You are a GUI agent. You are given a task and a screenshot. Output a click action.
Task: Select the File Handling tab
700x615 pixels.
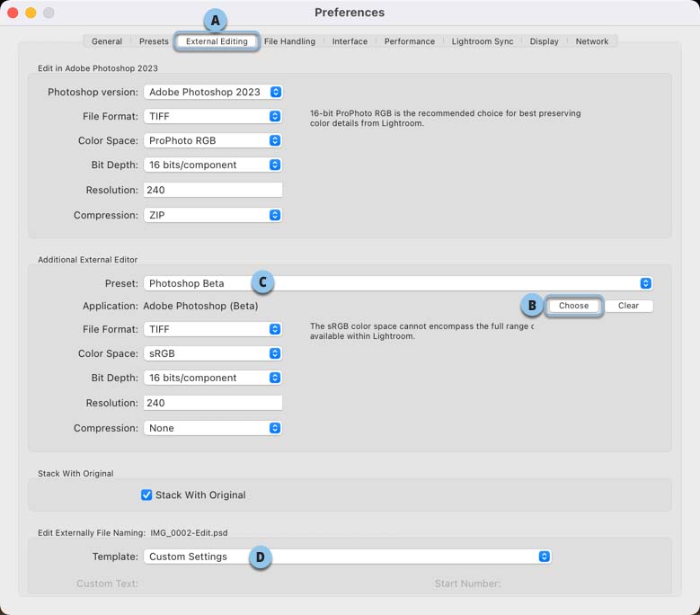[289, 41]
